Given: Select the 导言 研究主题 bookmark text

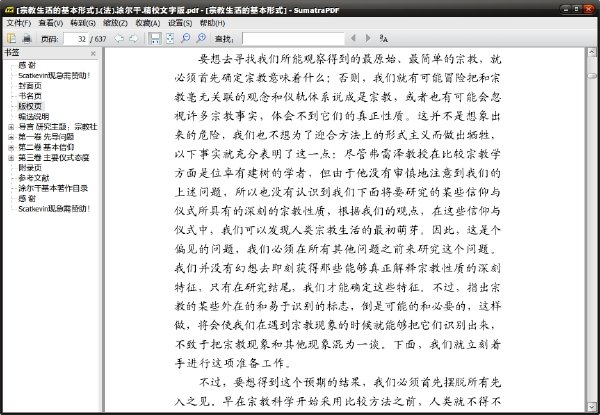Looking at the screenshot, I should tap(57, 127).
